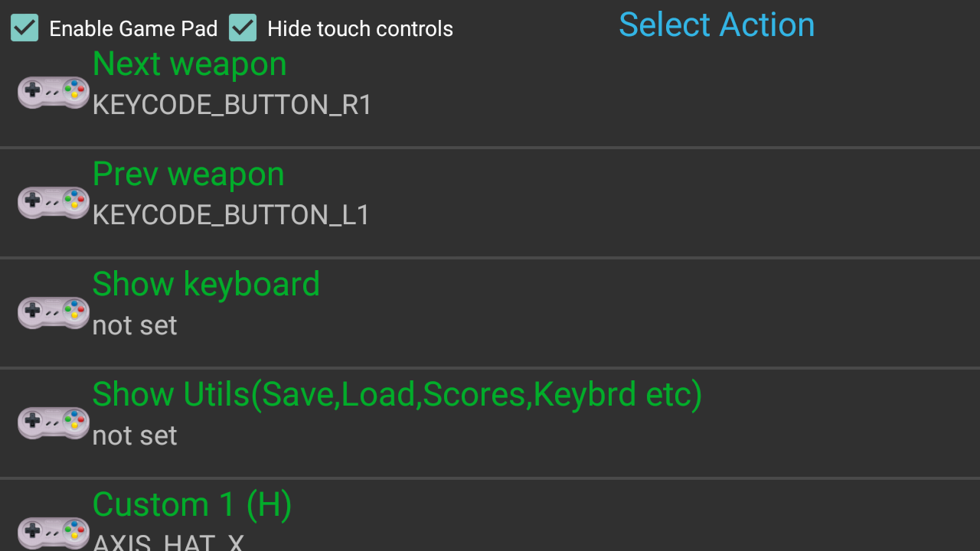This screenshot has height=551, width=980.
Task: Click "not set" under Show keyboard
Action: (x=135, y=325)
